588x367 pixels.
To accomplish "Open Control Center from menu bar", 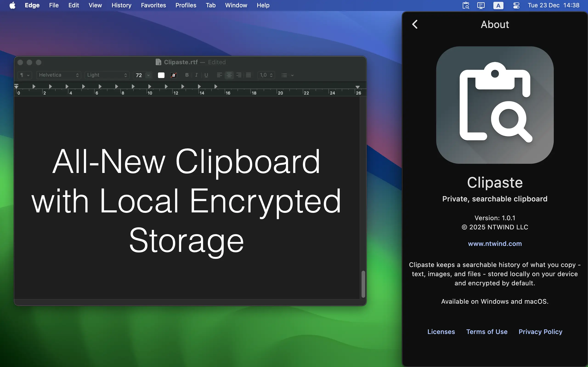I will pyautogui.click(x=516, y=5).
